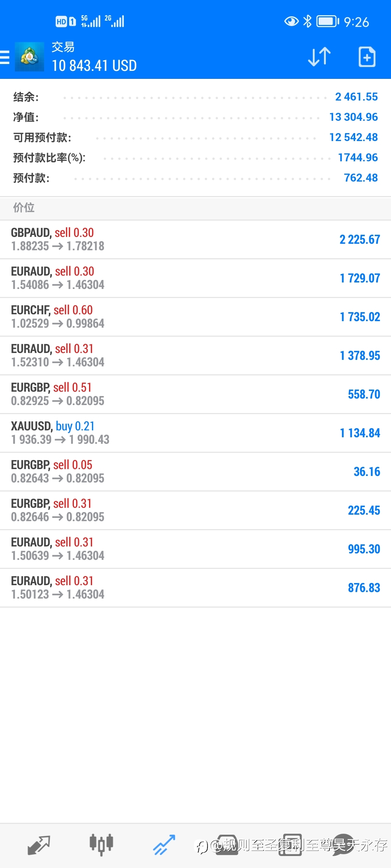Tap the EURGBP sell 0.51 position
Image resolution: width=391 pixels, height=868 pixels.
195,394
